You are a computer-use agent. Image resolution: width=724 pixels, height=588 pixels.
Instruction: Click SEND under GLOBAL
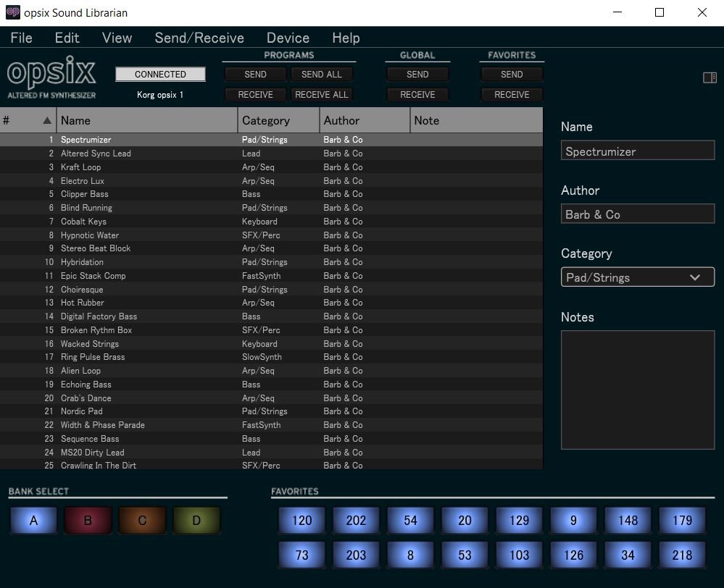click(417, 75)
